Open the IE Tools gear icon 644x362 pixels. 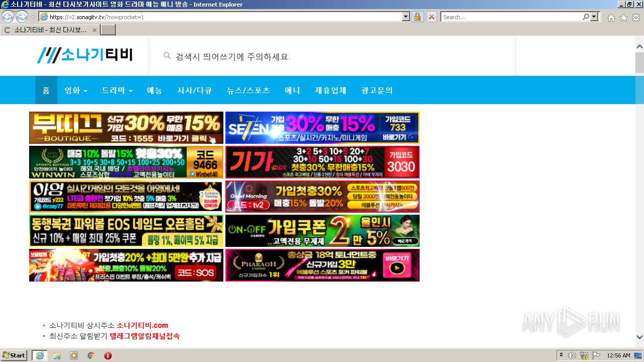tap(636, 18)
